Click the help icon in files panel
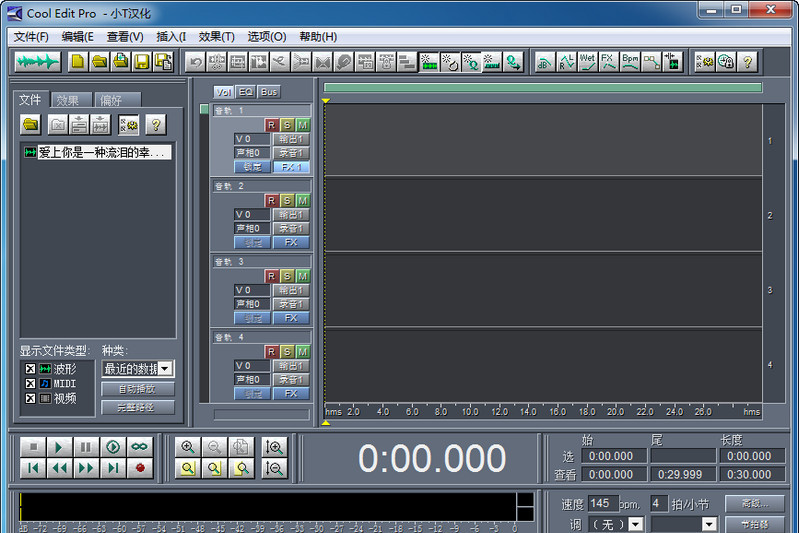This screenshot has width=799, height=533. coord(156,124)
